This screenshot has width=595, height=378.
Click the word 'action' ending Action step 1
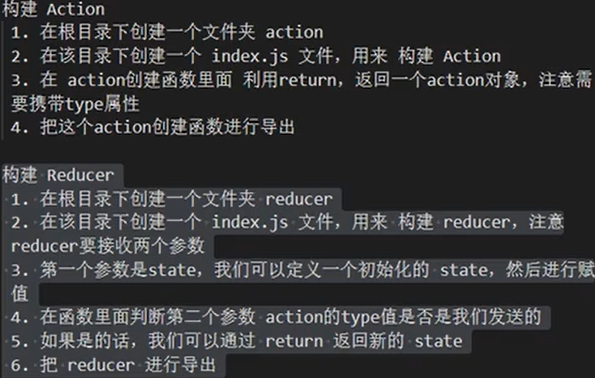tap(294, 32)
